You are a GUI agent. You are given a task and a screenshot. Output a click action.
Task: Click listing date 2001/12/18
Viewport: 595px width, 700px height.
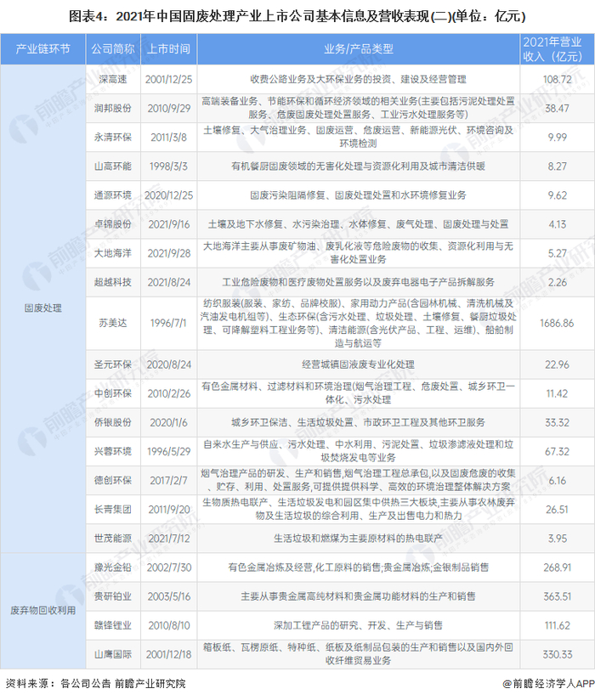tap(169, 654)
